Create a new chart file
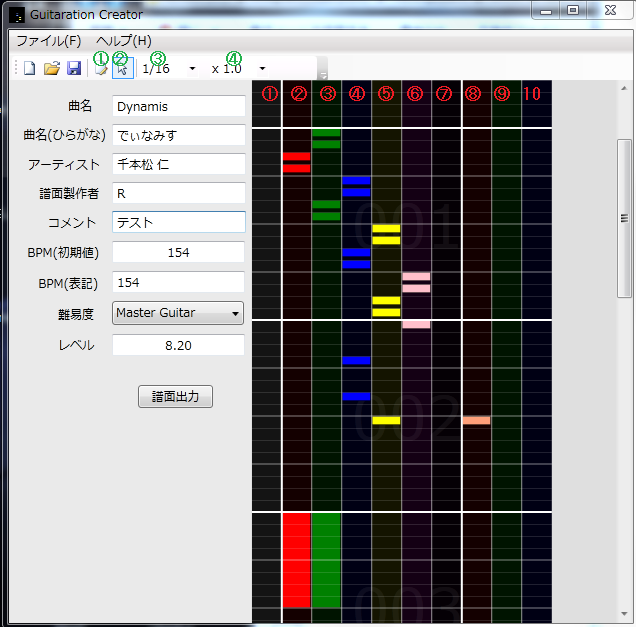 click(29, 68)
